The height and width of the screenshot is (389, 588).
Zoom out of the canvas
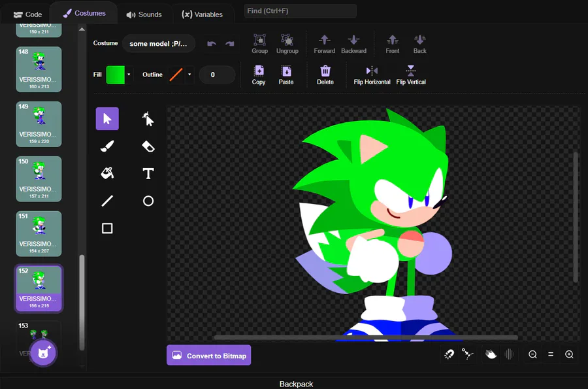[532, 354]
